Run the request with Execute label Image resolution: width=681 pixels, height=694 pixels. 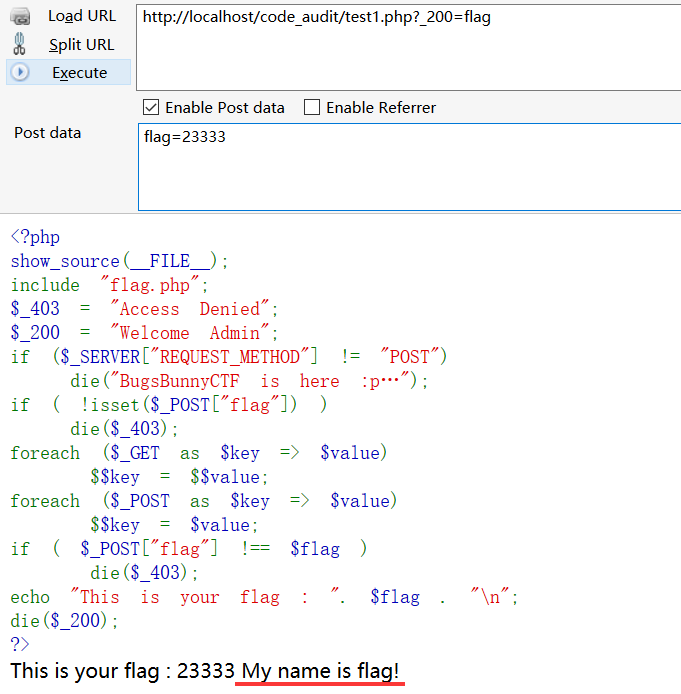tap(80, 72)
